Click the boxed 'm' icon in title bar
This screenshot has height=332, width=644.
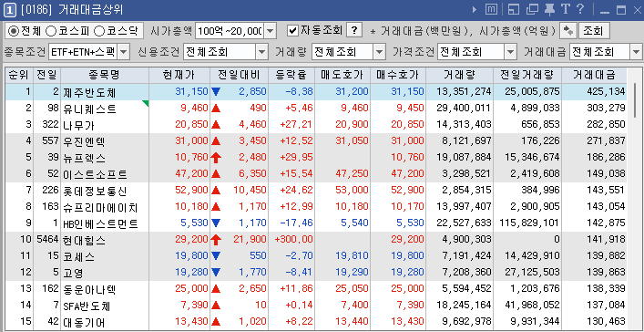[x=491, y=9]
